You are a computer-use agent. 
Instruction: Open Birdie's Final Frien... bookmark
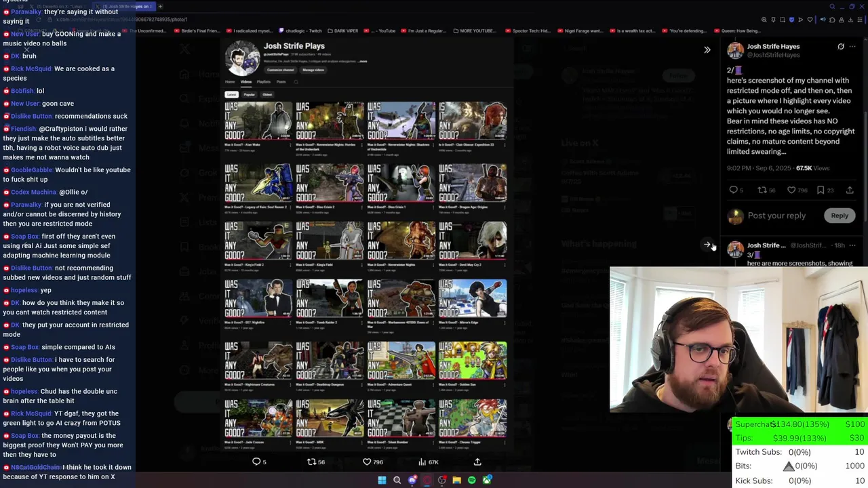click(x=197, y=30)
